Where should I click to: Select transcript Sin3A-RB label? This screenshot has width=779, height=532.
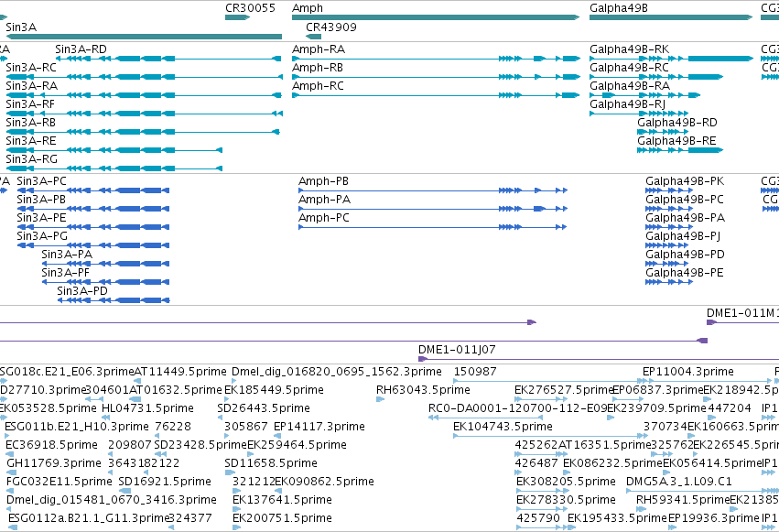30,123
